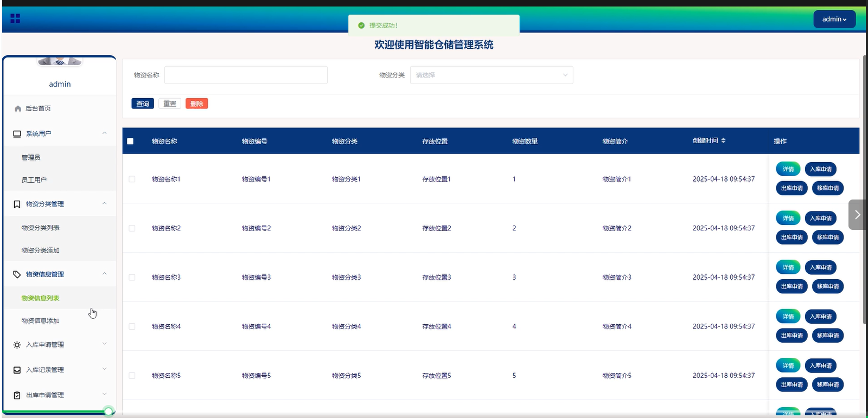Click the 物资编号3 cell
Image resolution: width=868 pixels, height=418 pixels.
pyautogui.click(x=256, y=277)
